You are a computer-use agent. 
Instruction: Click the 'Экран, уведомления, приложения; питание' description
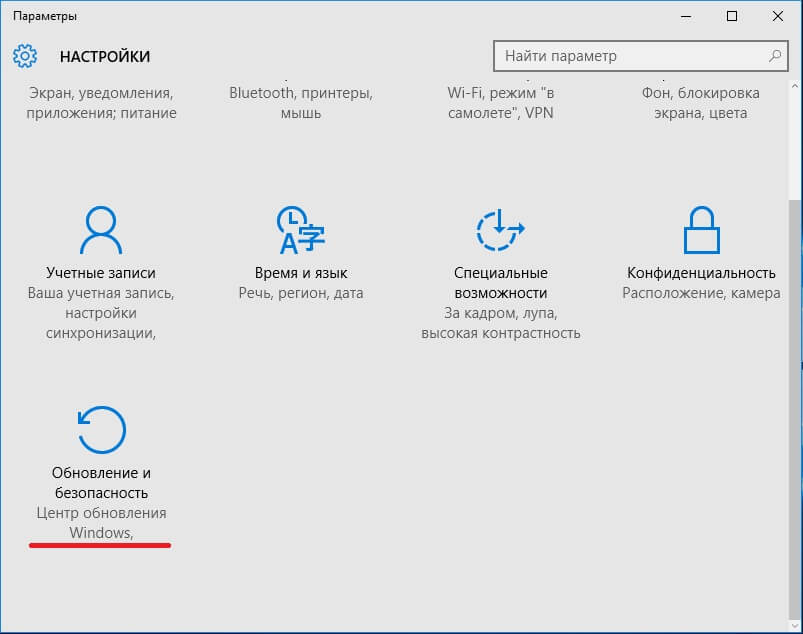(101, 103)
